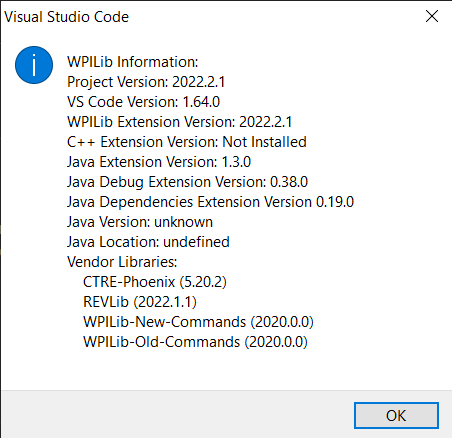Click the VS Code Version 1.64.0 line

143,102
